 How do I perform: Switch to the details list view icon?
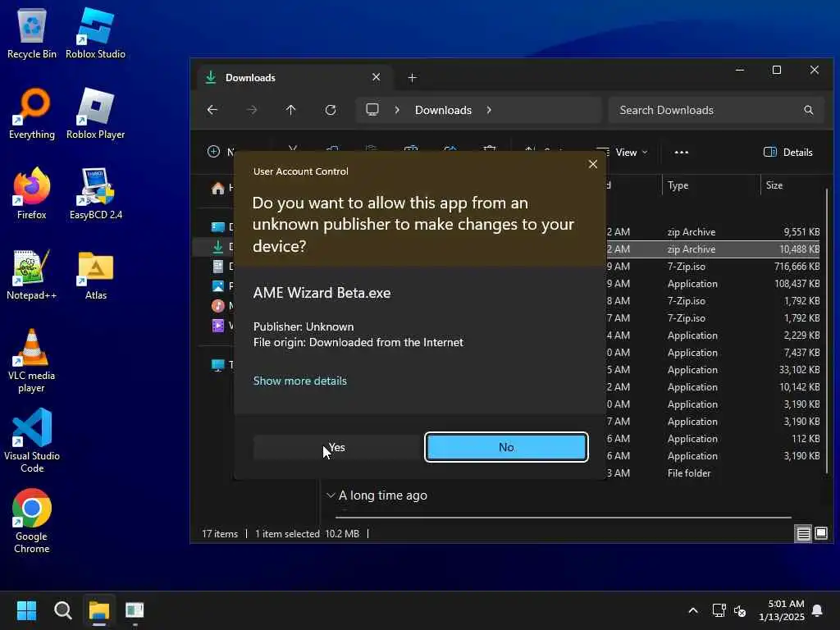click(803, 533)
